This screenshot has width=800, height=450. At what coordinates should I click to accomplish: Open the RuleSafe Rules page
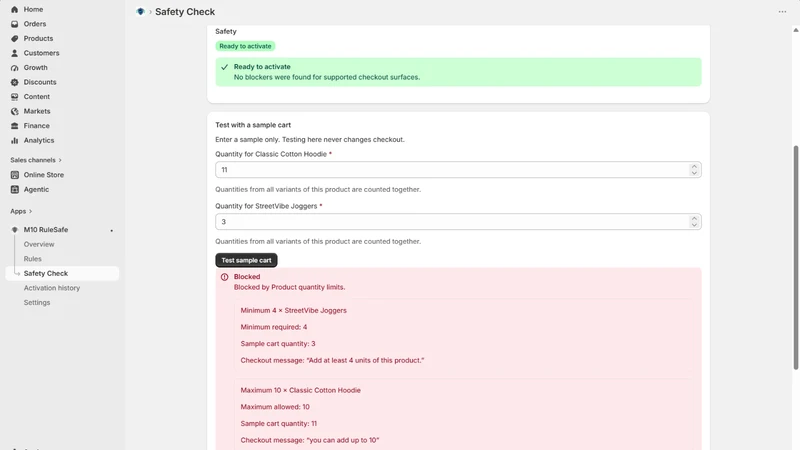tap(32, 259)
